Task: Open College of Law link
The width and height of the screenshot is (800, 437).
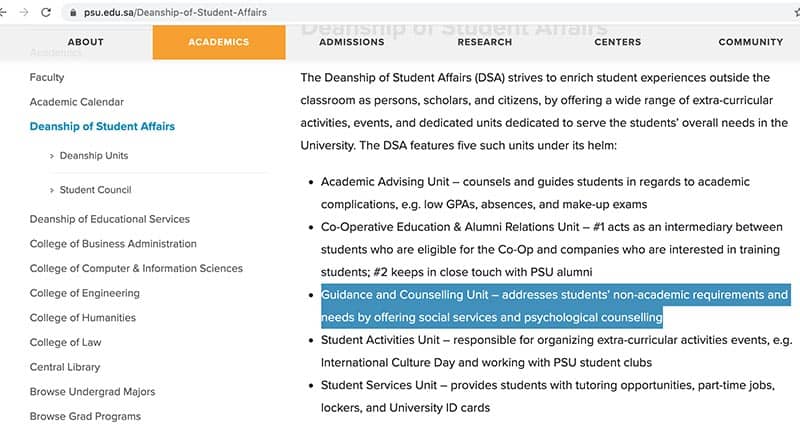Action: pos(65,342)
